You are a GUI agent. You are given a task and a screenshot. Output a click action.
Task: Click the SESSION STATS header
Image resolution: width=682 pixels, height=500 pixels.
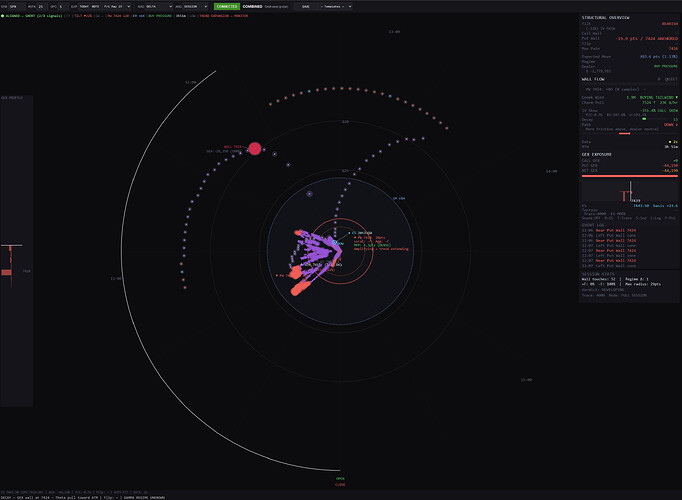[598, 274]
